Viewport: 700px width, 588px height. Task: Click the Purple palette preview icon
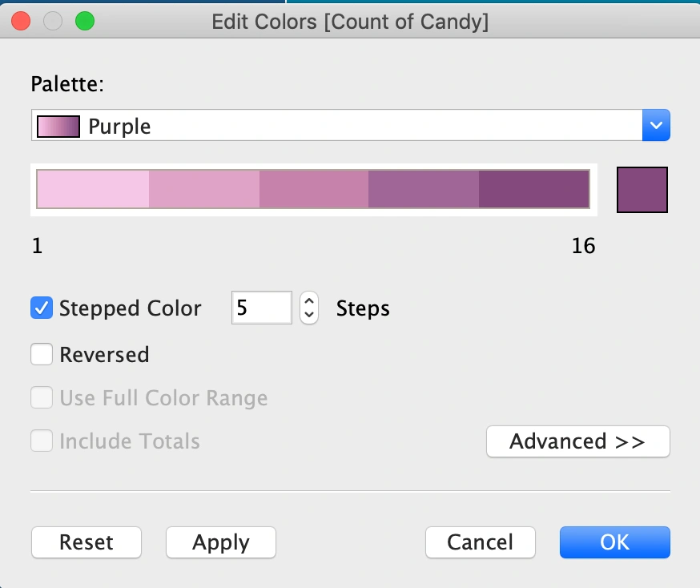[x=58, y=126]
